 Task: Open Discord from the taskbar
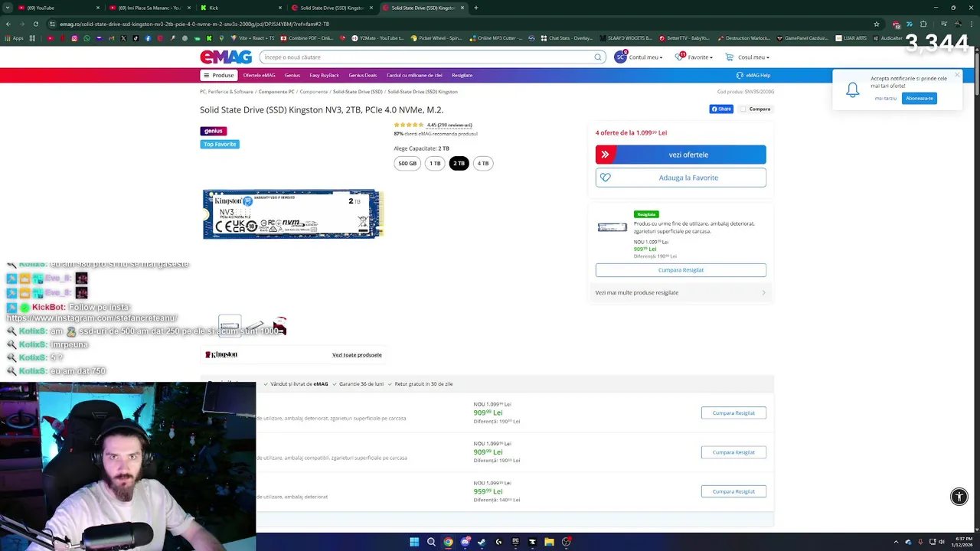pos(465,542)
